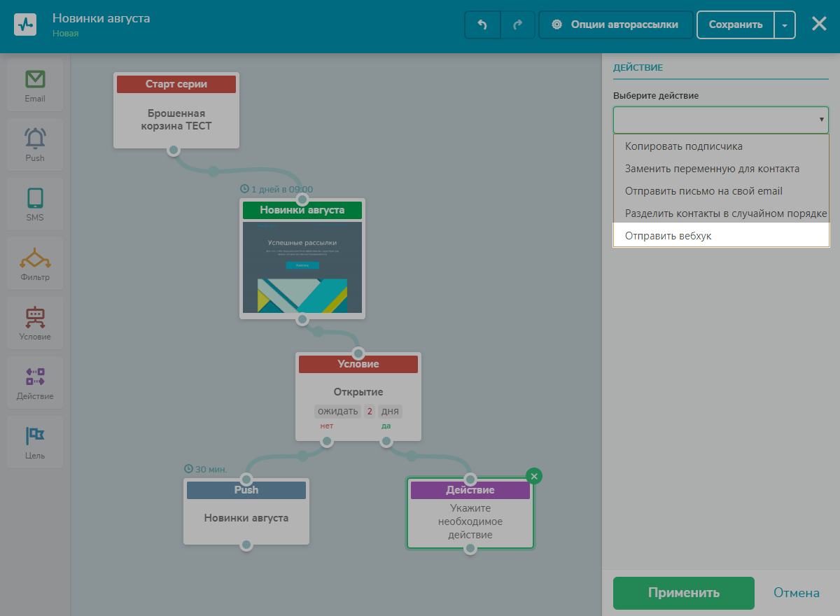The height and width of the screenshot is (616, 840).
Task: Click the green Применить button
Action: tap(684, 593)
